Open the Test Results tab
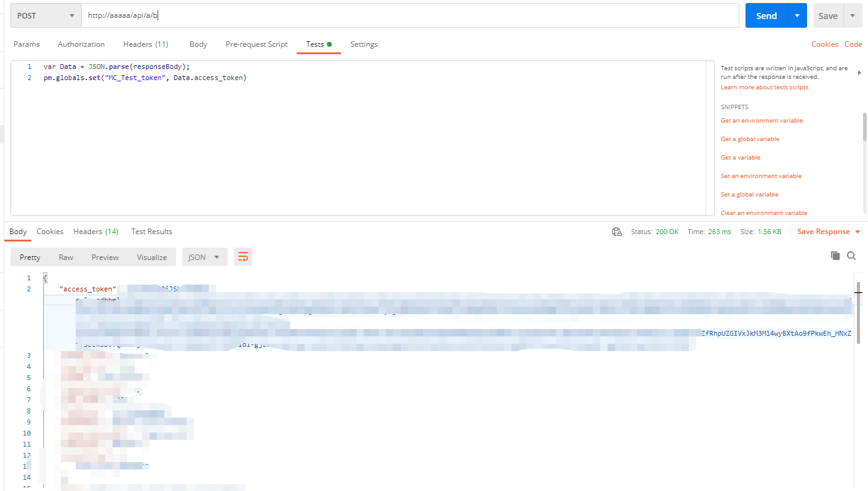The image size is (868, 491). (151, 232)
